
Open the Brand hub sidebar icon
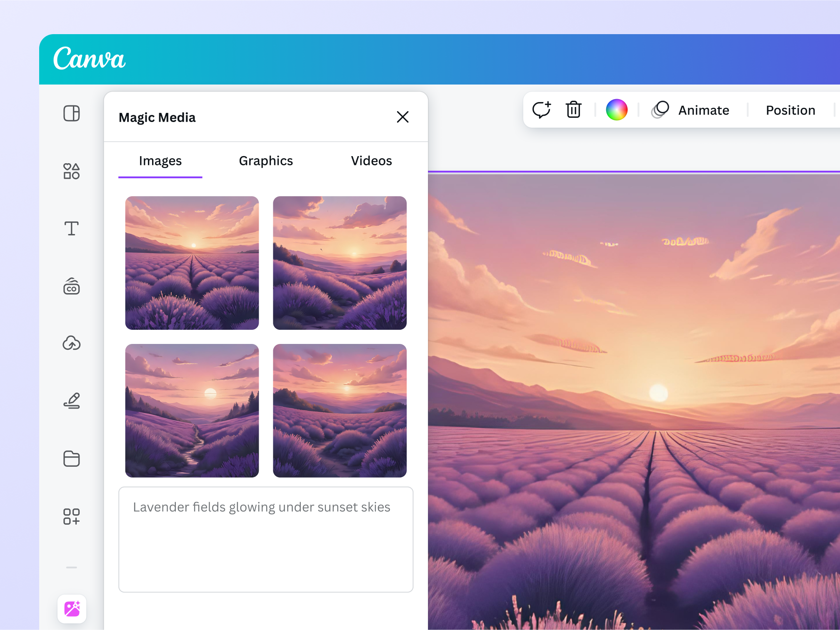coord(71,286)
